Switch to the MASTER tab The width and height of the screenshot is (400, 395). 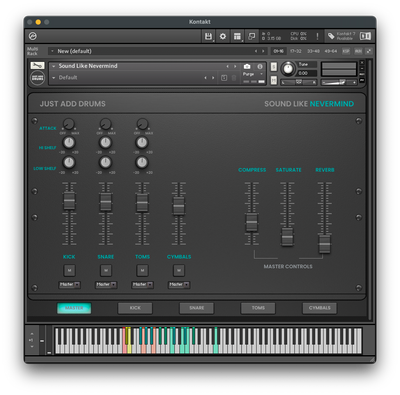tap(74, 308)
